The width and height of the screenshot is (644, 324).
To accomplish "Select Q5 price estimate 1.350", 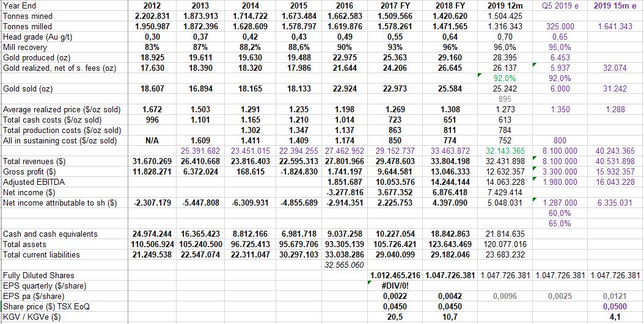I will click(561, 109).
